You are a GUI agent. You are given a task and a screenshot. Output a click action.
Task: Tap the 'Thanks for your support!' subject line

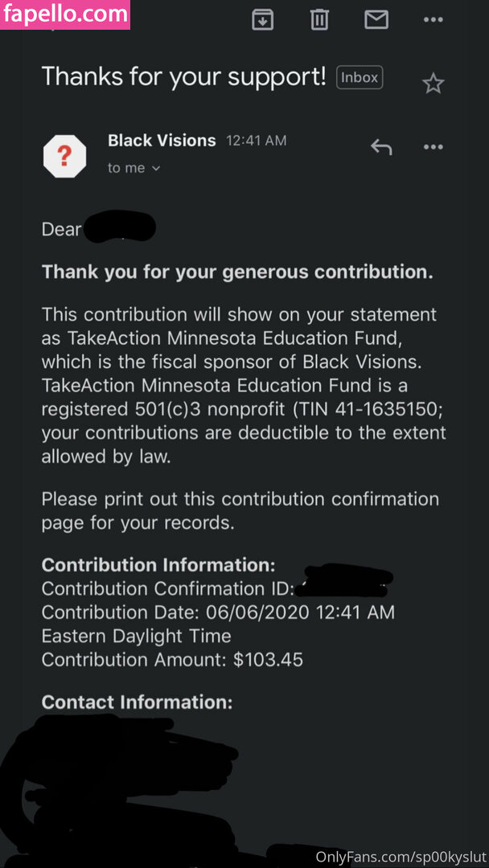tap(183, 76)
